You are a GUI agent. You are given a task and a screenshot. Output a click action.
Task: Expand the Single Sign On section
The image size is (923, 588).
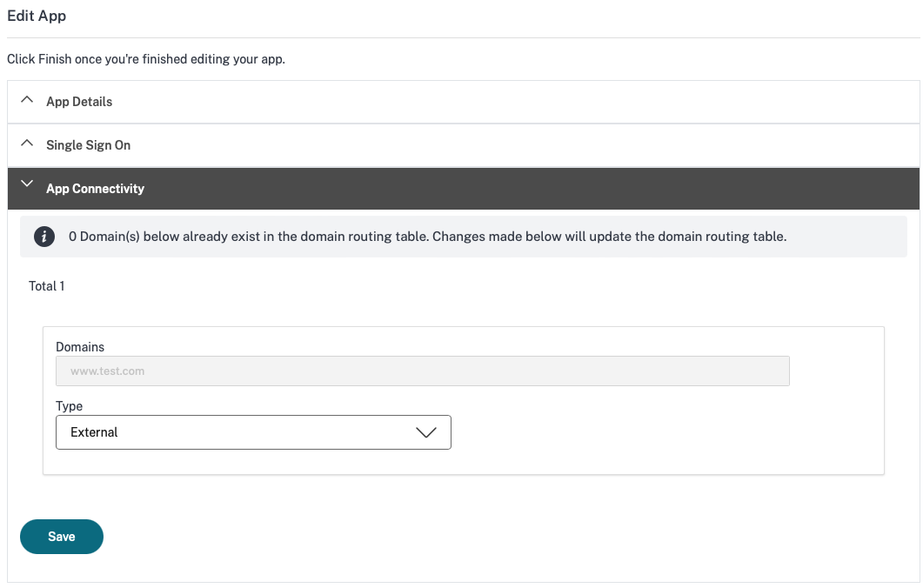point(88,145)
